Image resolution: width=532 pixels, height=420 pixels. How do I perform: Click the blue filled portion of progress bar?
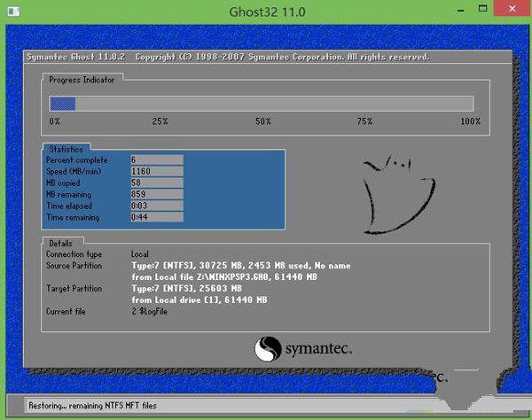(62, 104)
